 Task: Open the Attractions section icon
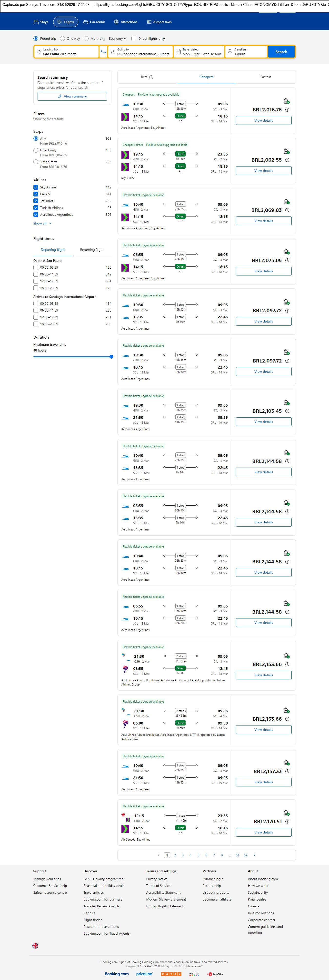pyautogui.click(x=116, y=22)
